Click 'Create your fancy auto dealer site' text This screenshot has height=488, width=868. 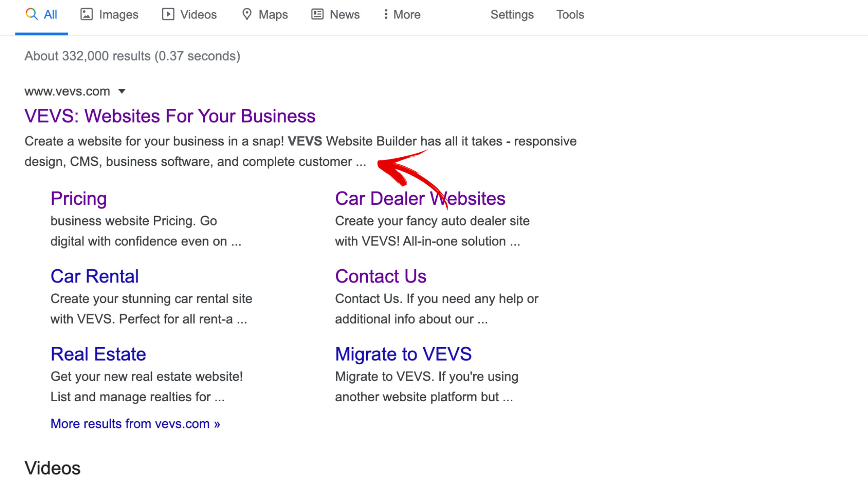(432, 221)
